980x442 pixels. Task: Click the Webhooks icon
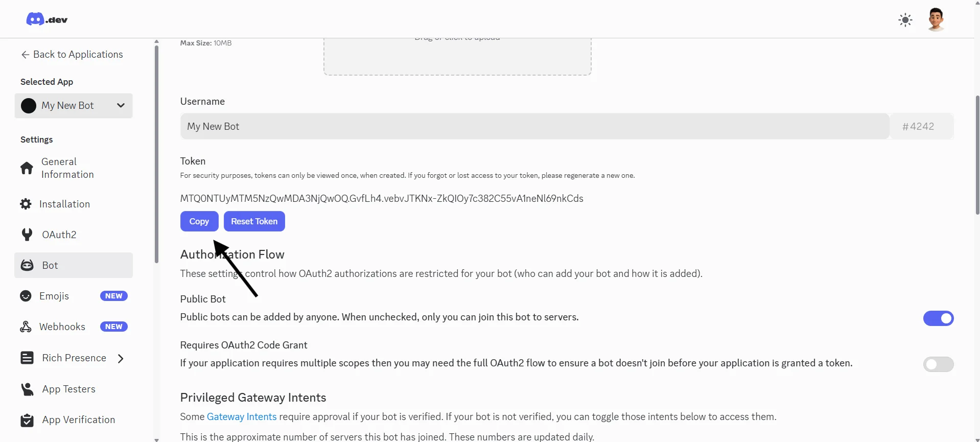tap(26, 327)
